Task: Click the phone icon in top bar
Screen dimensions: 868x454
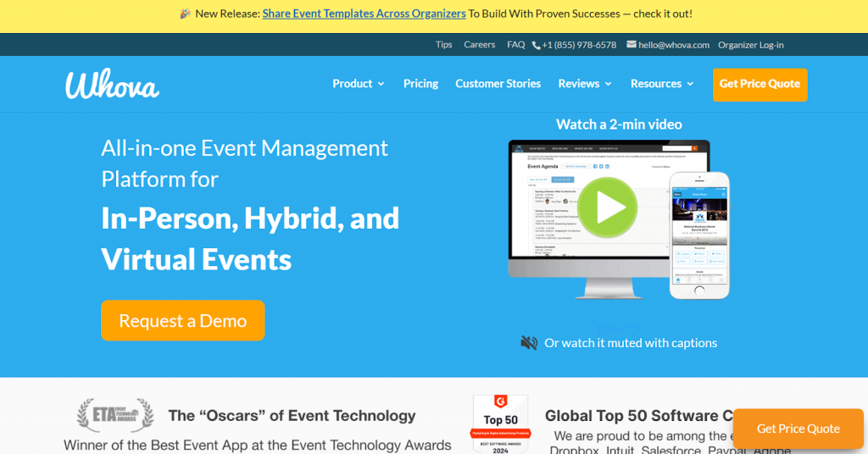Action: click(536, 46)
